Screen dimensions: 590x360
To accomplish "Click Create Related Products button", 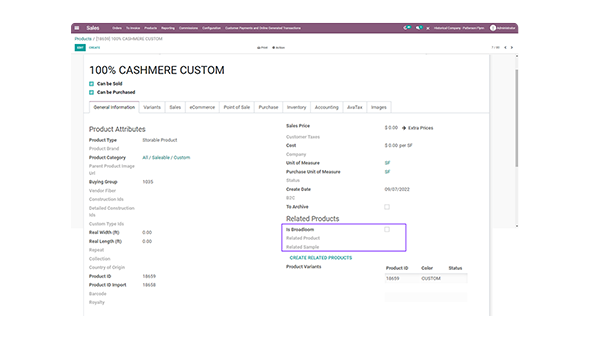I will pyautogui.click(x=321, y=258).
